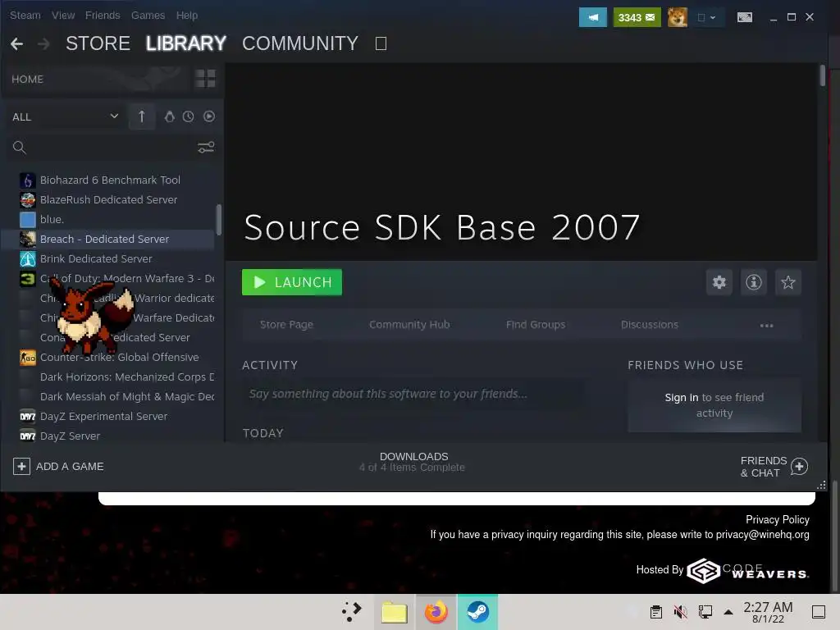Switch to the COMMUNITY tab

pyautogui.click(x=300, y=43)
